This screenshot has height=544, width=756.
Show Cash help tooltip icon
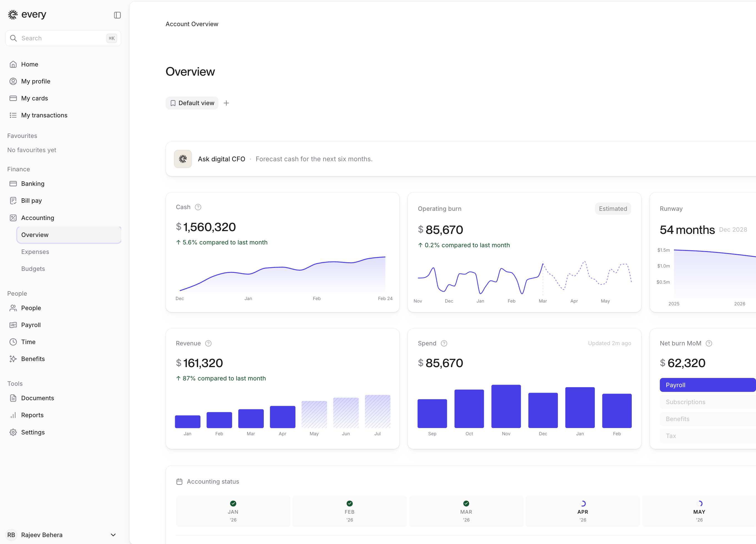[198, 207]
